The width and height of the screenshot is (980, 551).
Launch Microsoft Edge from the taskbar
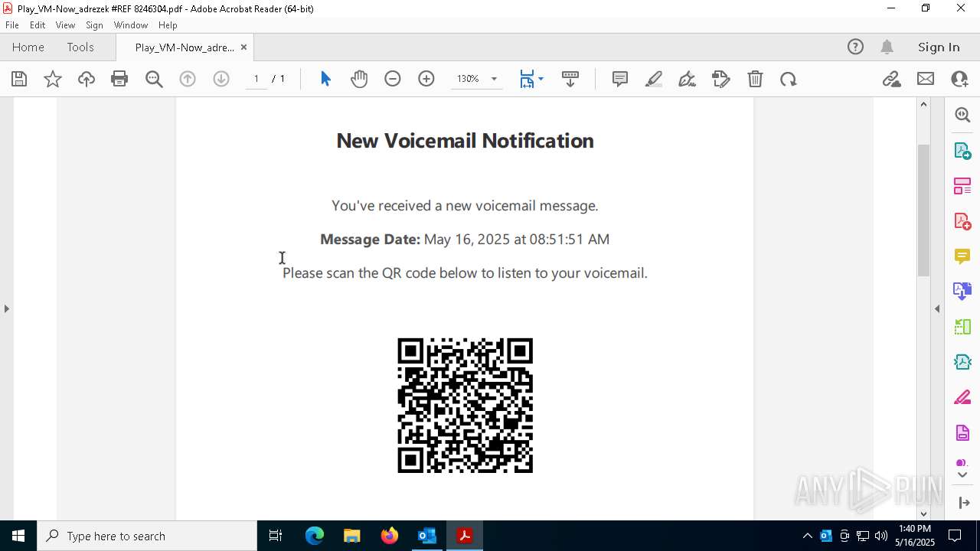point(315,536)
